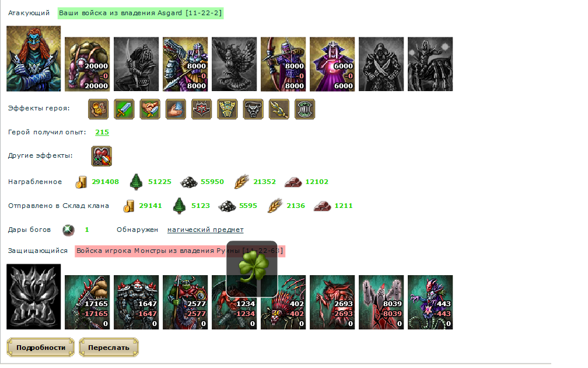Select the defender unit showing 8039 troops
Image resolution: width=588 pixels, height=368 pixels.
[x=381, y=303]
